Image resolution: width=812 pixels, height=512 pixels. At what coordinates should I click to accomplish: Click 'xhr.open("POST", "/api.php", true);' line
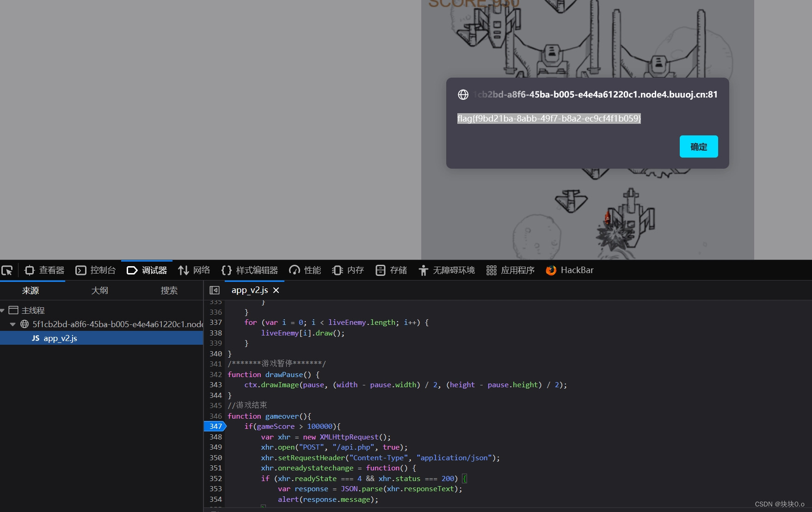[334, 447]
